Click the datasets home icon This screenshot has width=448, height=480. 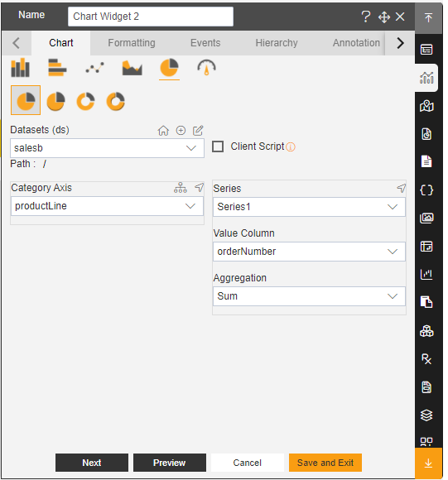[x=163, y=131]
